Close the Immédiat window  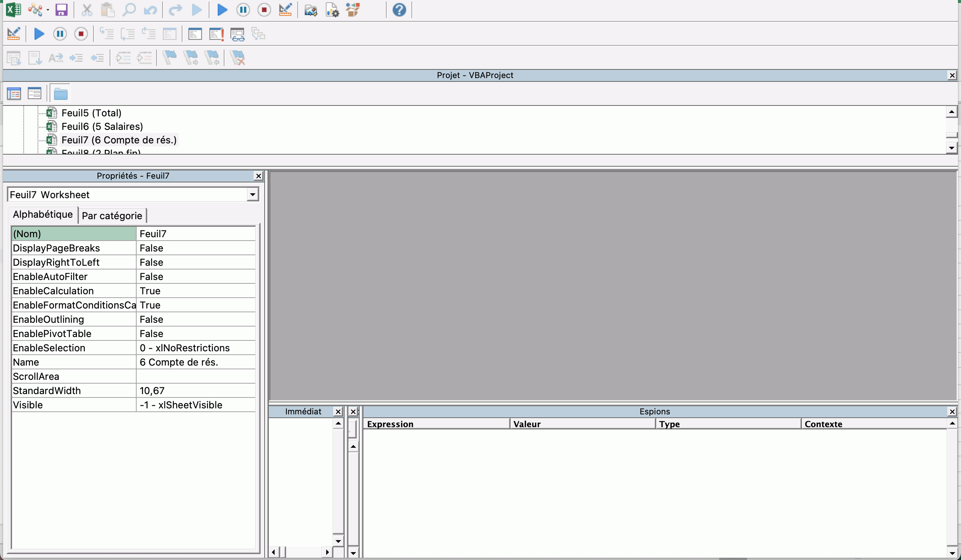(338, 412)
